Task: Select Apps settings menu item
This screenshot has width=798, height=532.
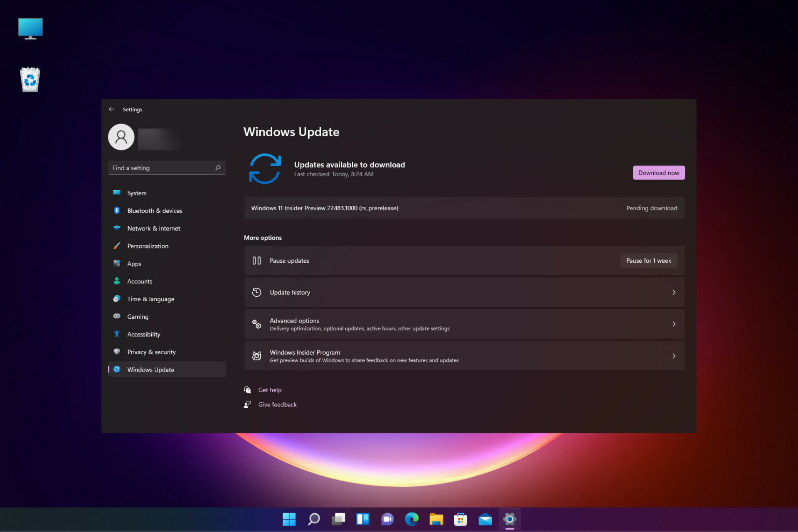Action: 133,263
